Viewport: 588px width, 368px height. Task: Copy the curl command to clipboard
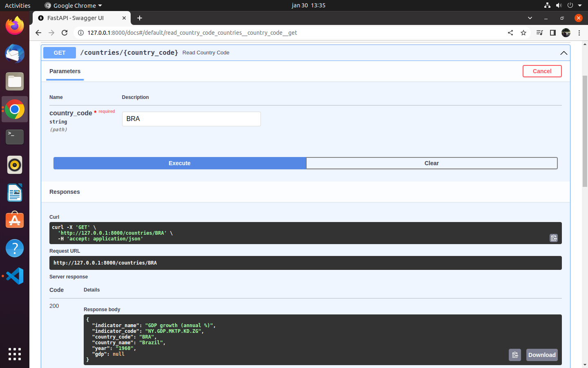click(554, 238)
